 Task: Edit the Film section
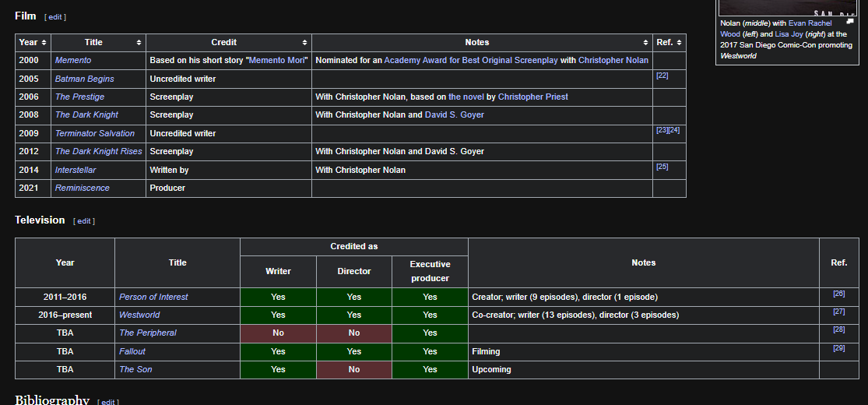click(54, 16)
